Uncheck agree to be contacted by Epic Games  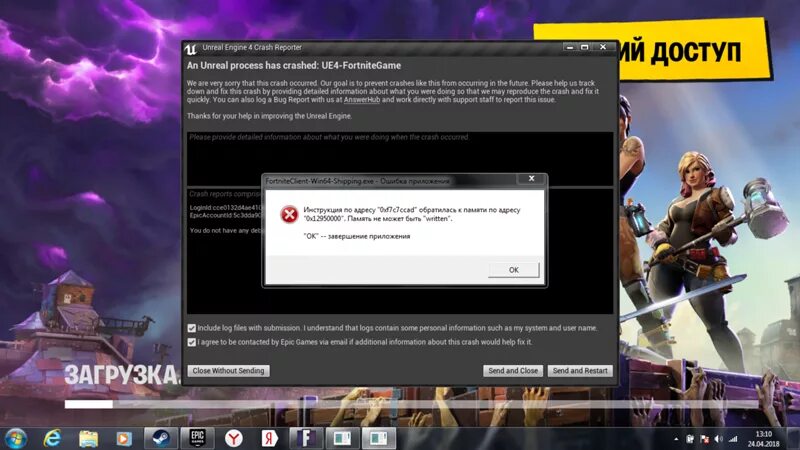pyautogui.click(x=191, y=342)
